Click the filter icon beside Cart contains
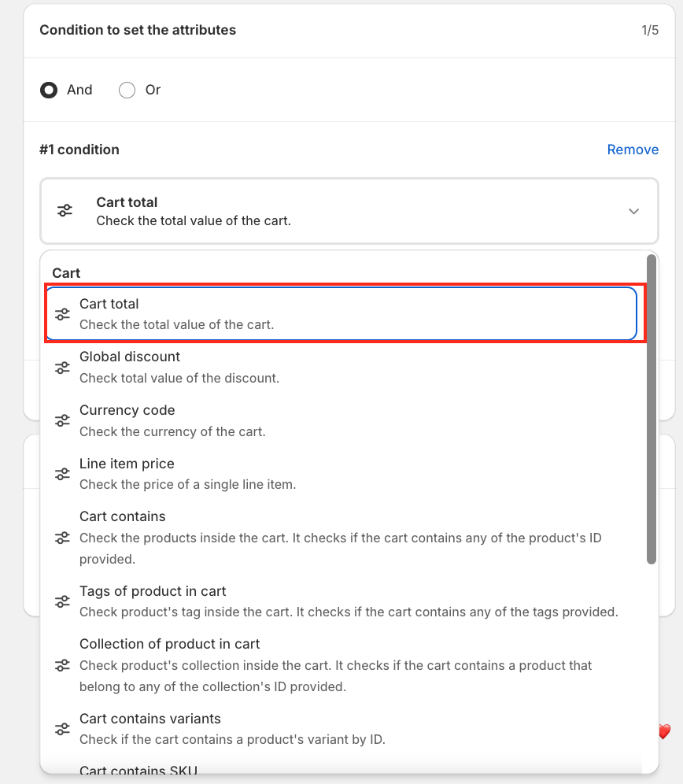The width and height of the screenshot is (683, 784). click(x=62, y=538)
